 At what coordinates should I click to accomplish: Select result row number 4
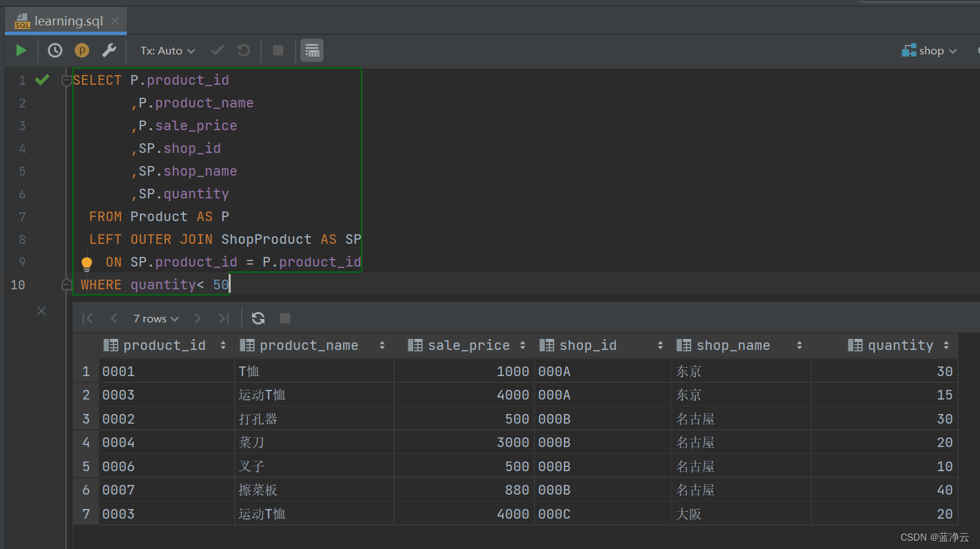tap(86, 442)
